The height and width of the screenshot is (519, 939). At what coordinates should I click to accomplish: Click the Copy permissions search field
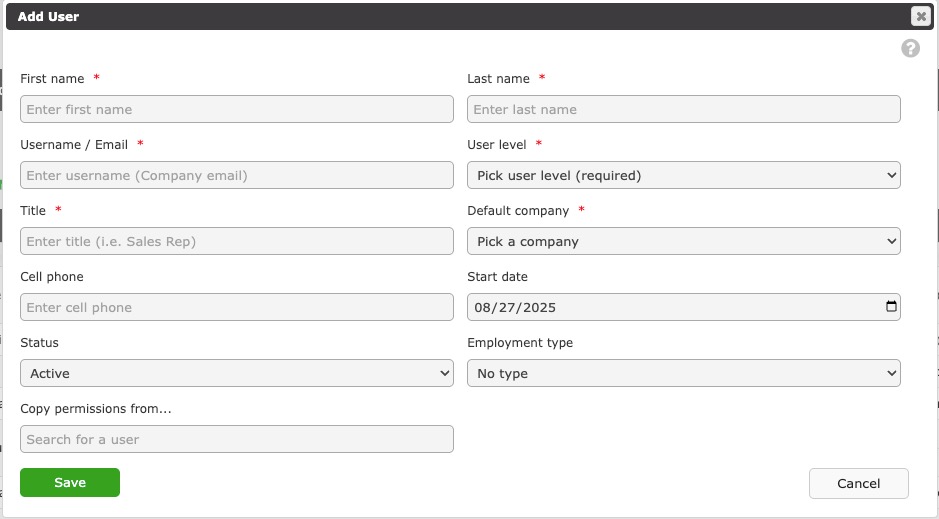point(237,439)
